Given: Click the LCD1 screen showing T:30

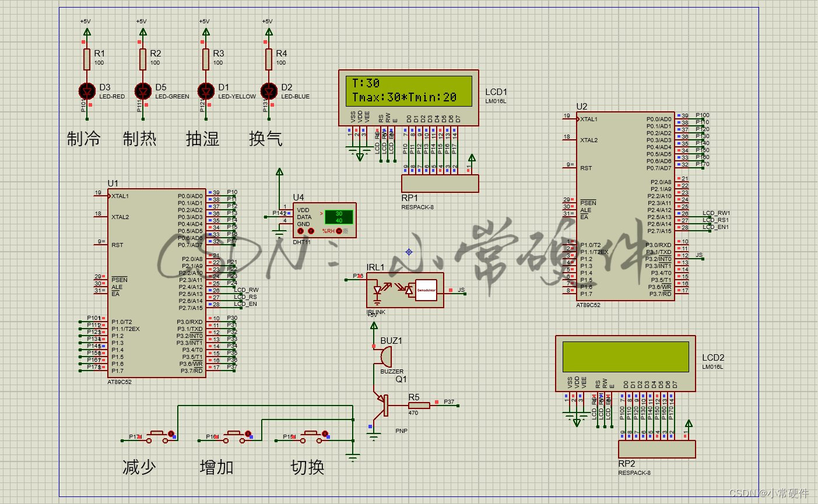Looking at the screenshot, I should (x=408, y=90).
